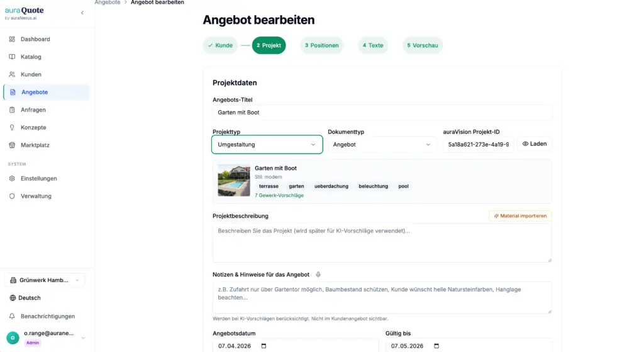Click the Admin badge
The height and width of the screenshot is (352, 644).
(33, 343)
